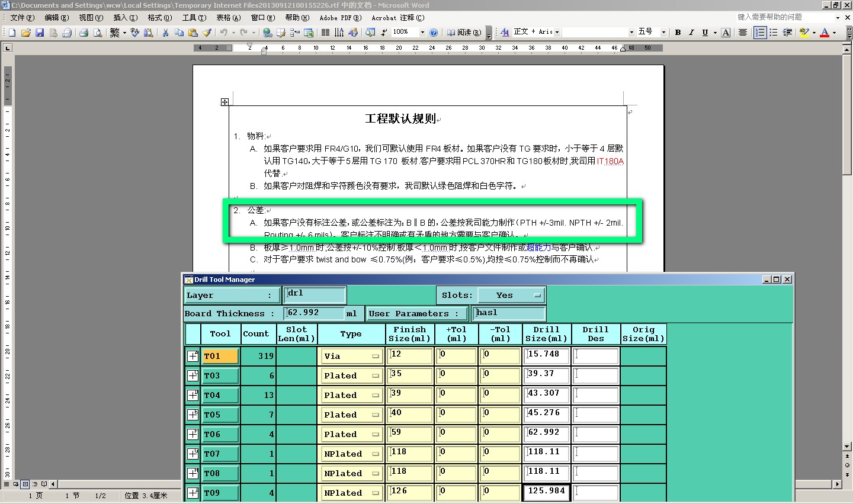Toggle Underline formatting
The height and width of the screenshot is (504, 853).
click(705, 33)
